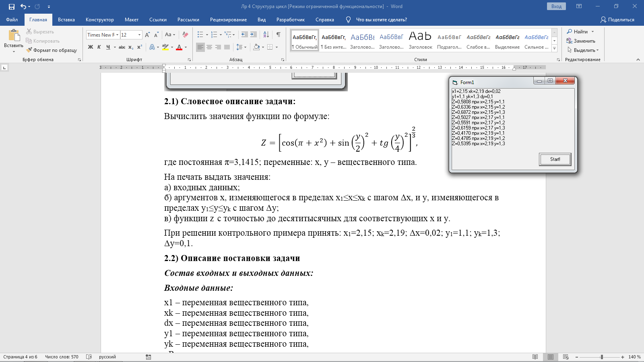Activate Format Painter (Формат по образцу)
This screenshot has width=644, height=362.
pyautogui.click(x=52, y=50)
